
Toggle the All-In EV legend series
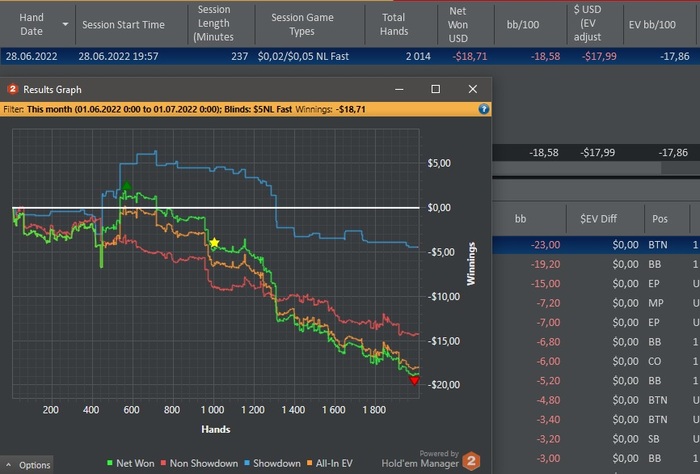click(x=329, y=463)
